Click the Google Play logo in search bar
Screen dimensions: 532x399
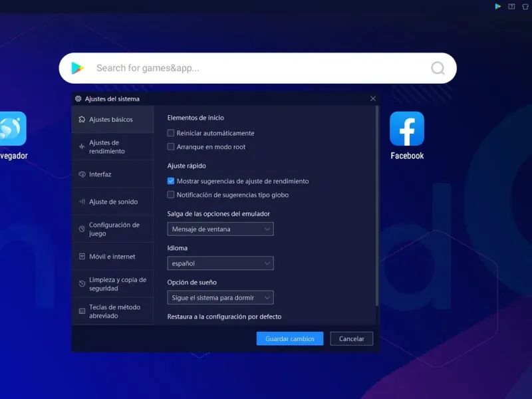click(x=77, y=68)
